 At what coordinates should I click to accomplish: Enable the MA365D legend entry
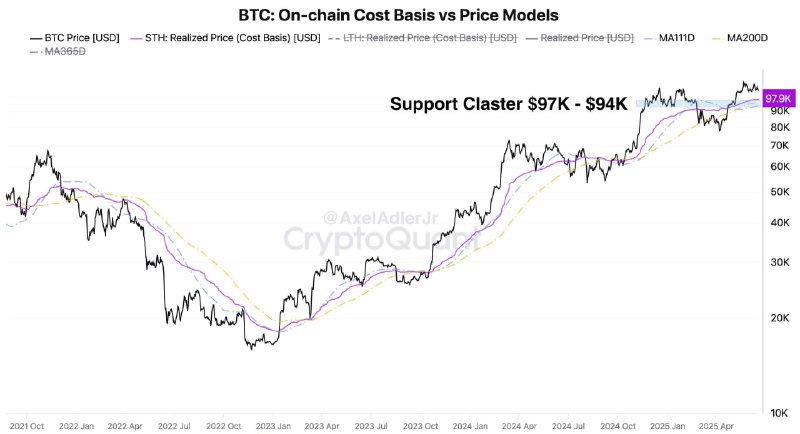tap(58, 52)
